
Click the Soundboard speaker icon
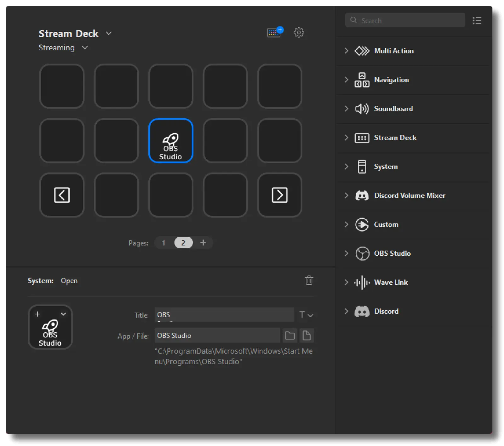click(x=362, y=109)
